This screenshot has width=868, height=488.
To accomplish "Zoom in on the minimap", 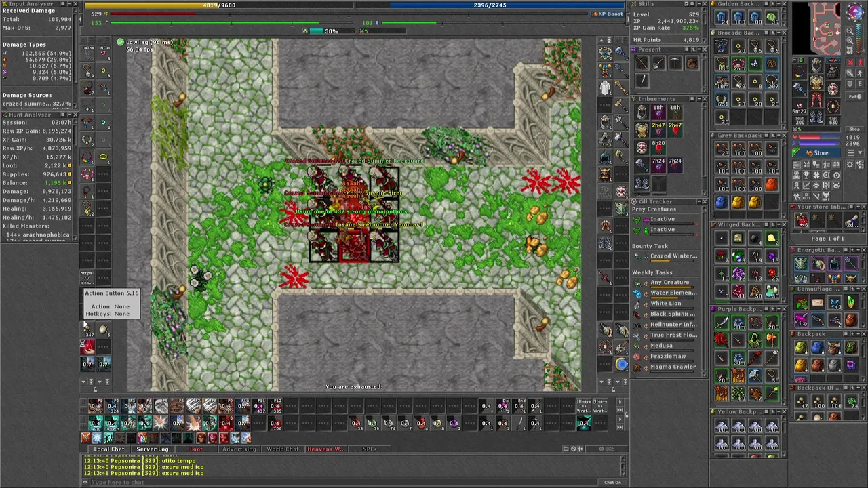I will tap(850, 40).
